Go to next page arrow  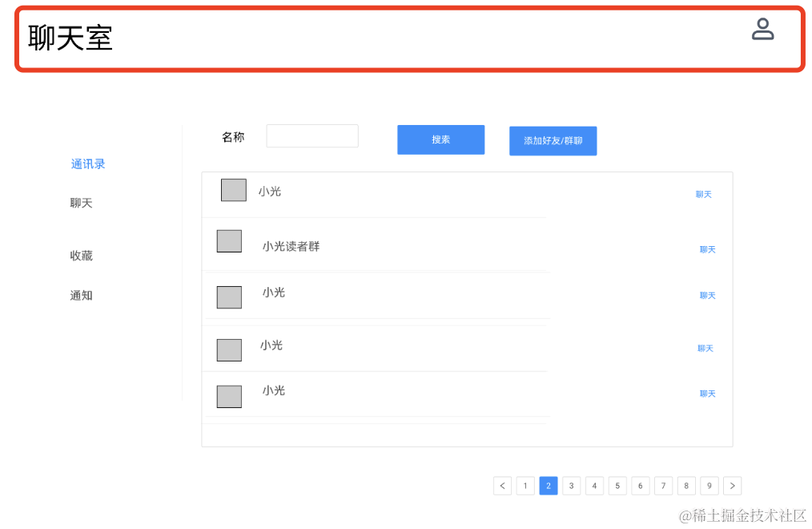tap(732, 486)
